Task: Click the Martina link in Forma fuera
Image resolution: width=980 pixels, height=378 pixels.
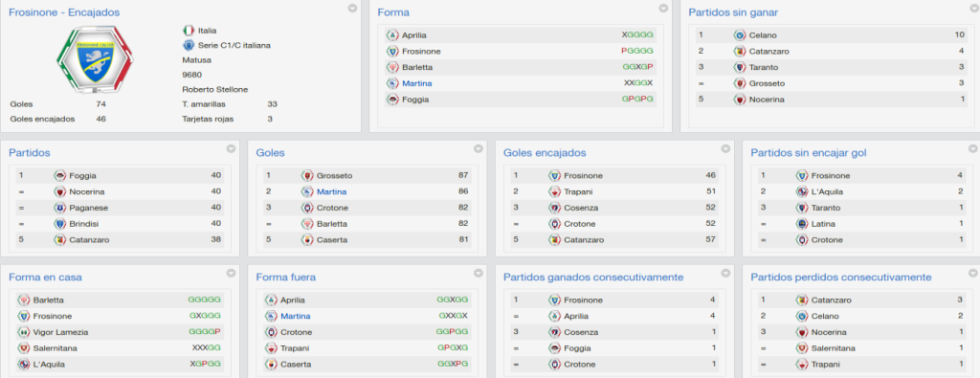Action: pos(295,316)
